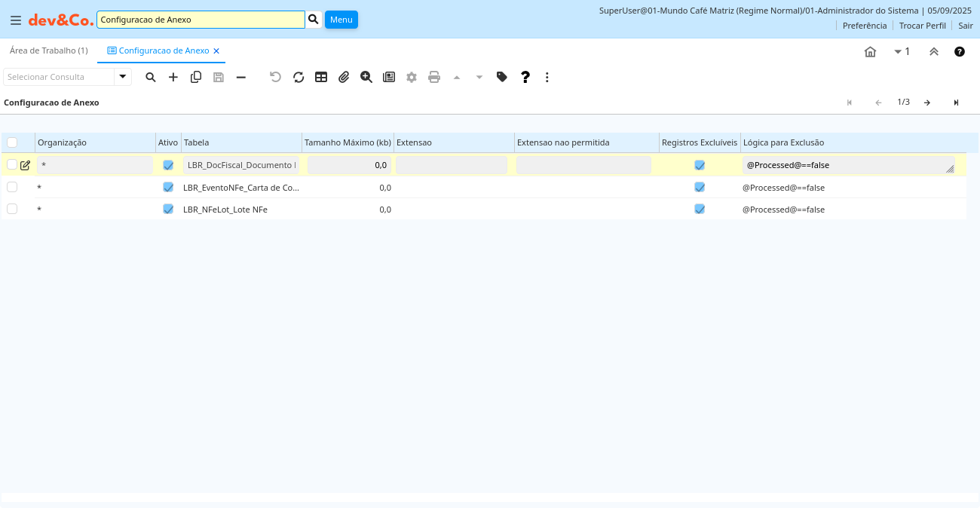This screenshot has width=980, height=508.
Task: Toggle grid view icon in toolbar
Action: (321, 77)
